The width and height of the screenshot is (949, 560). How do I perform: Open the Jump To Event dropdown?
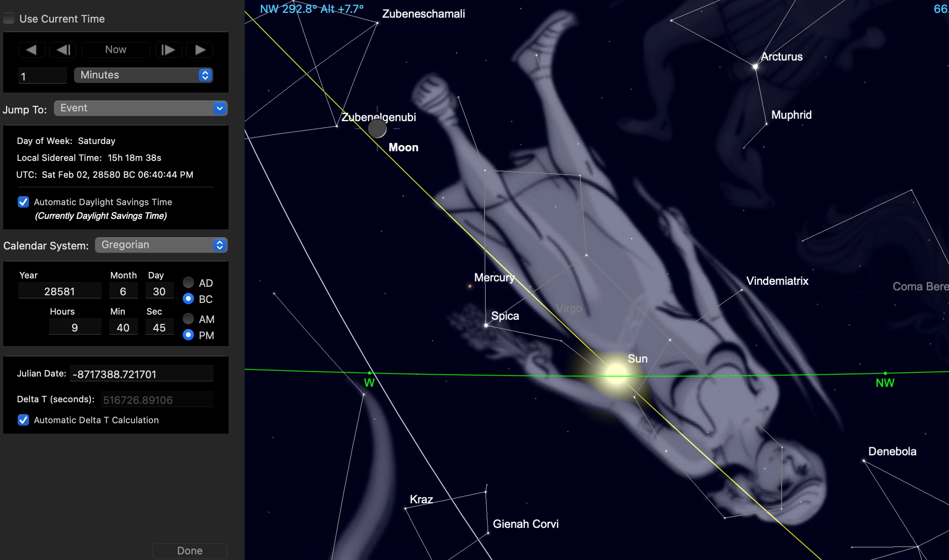[140, 108]
